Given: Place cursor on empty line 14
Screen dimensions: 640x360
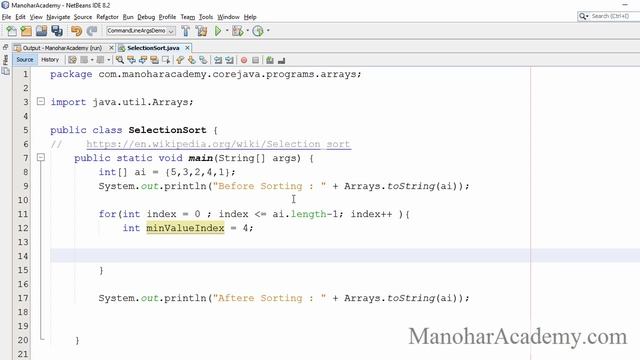Looking at the screenshot, I should (345, 256).
